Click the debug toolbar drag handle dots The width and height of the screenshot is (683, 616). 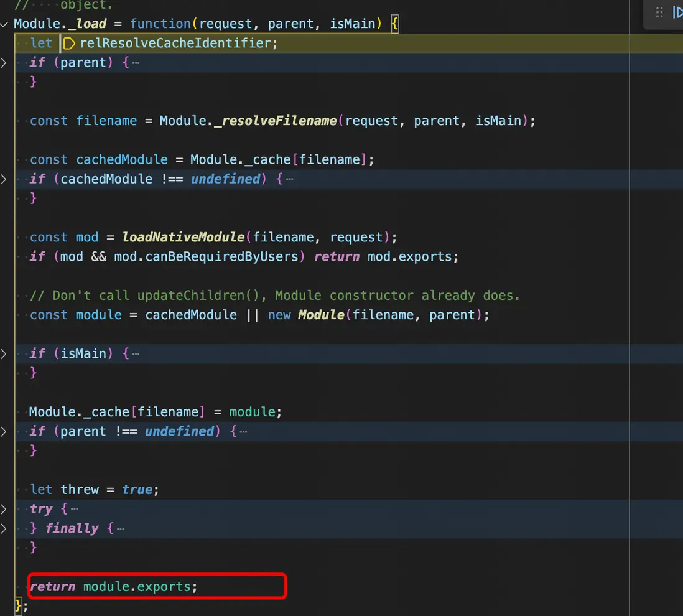pos(659,12)
